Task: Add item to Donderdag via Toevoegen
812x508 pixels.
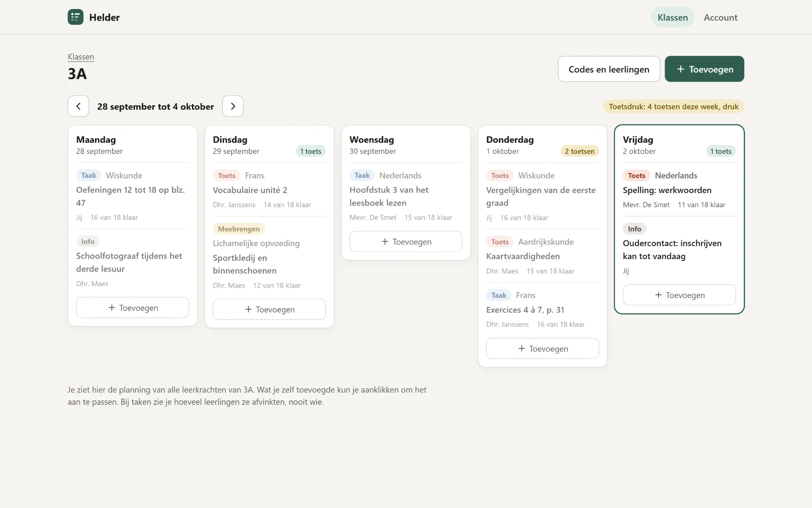Action: point(542,348)
